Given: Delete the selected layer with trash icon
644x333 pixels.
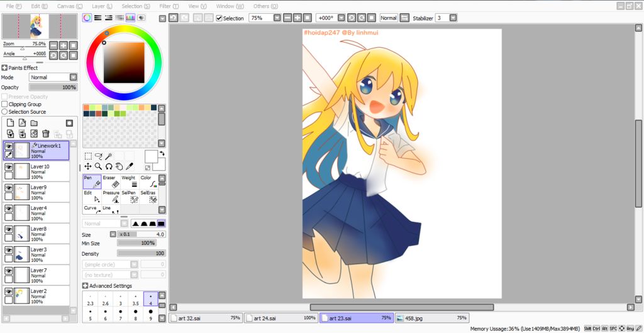Looking at the screenshot, I should tap(45, 134).
